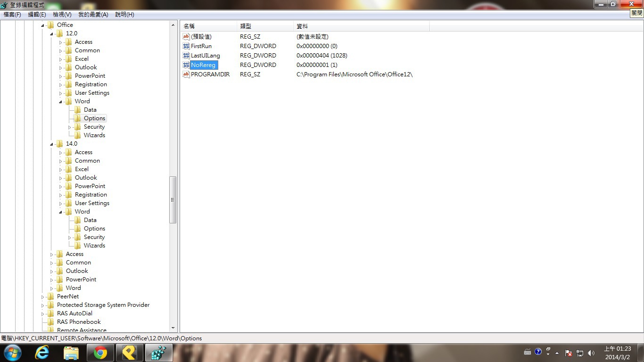Launch Internet Explorer from the taskbar
This screenshot has height=362, width=644.
42,353
